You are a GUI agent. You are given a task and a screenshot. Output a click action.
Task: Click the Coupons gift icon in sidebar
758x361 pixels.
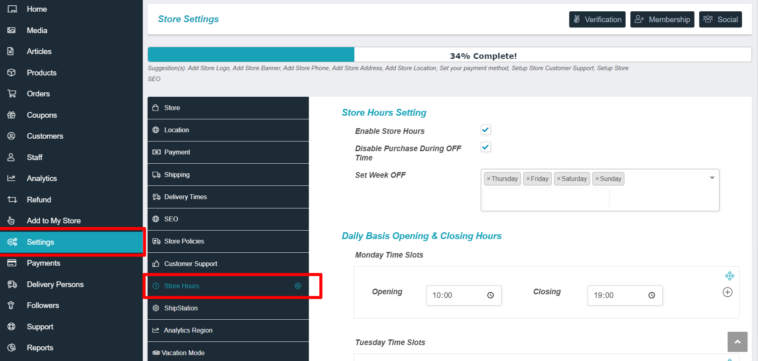12,115
